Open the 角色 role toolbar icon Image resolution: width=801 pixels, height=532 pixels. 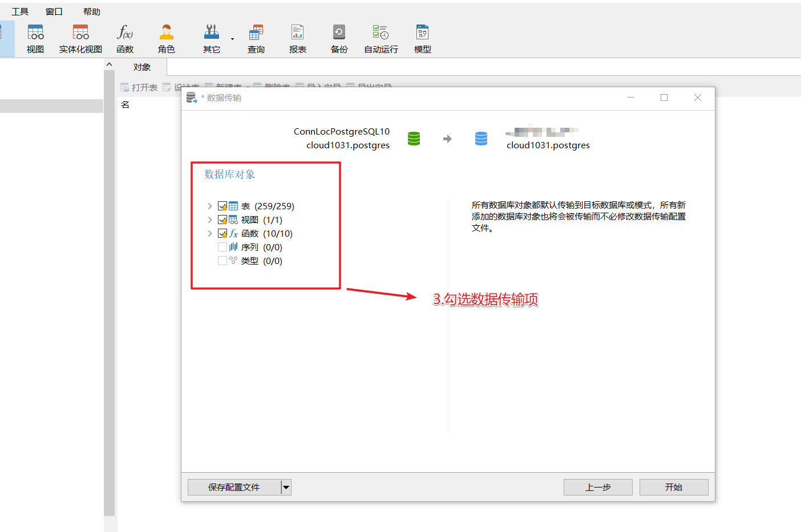click(x=167, y=39)
